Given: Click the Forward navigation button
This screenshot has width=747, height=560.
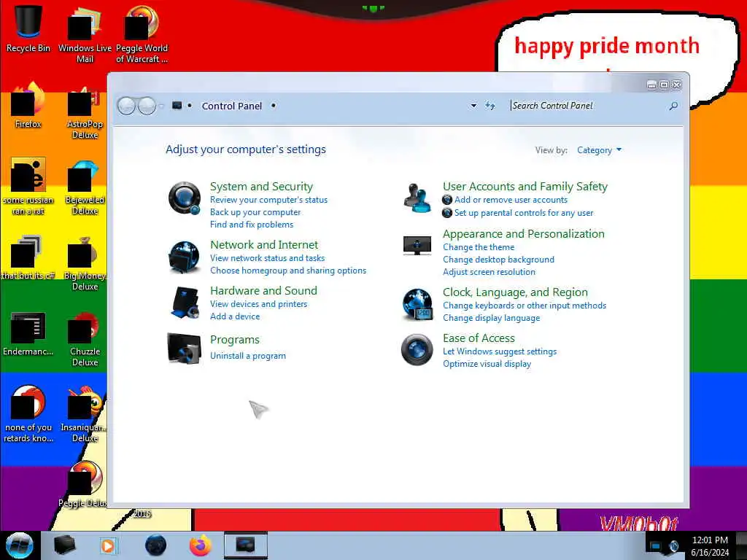Looking at the screenshot, I should 147,106.
